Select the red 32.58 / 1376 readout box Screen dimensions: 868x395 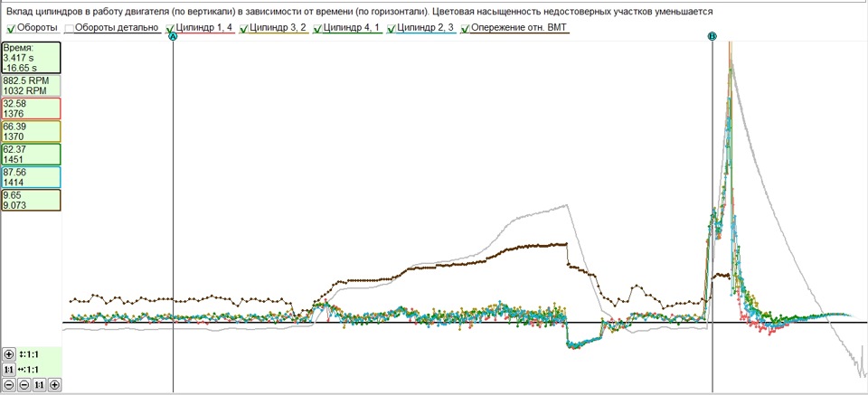click(31, 108)
